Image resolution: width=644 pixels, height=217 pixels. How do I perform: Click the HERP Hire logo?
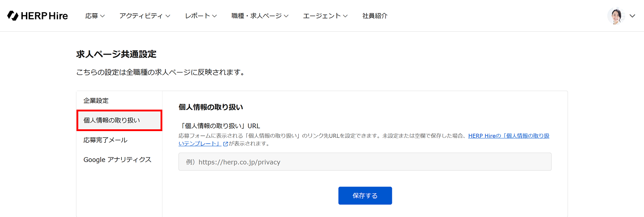(38, 16)
